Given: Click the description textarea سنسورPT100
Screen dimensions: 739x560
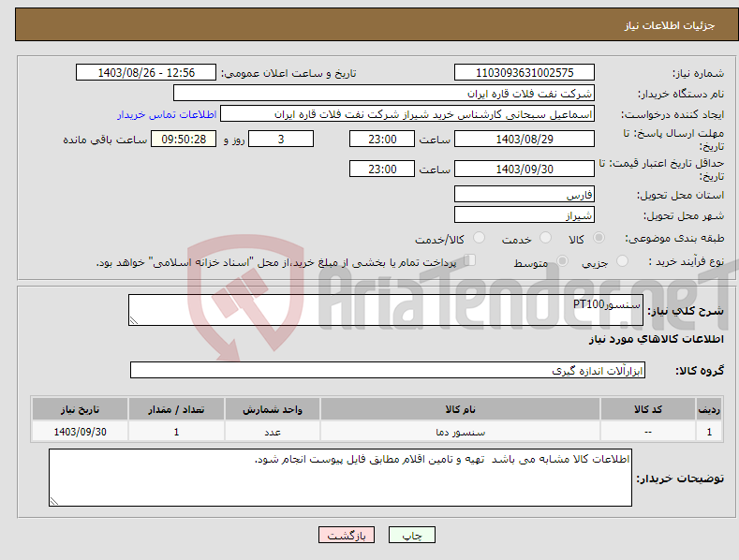Looking at the screenshot, I should (386, 310).
